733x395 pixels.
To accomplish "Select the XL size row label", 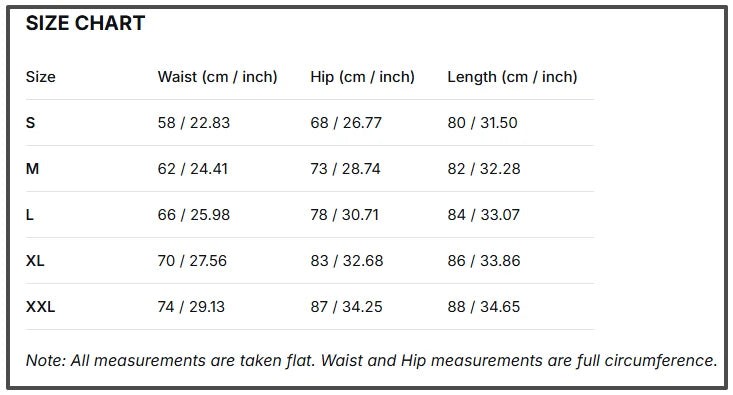I will coord(35,260).
